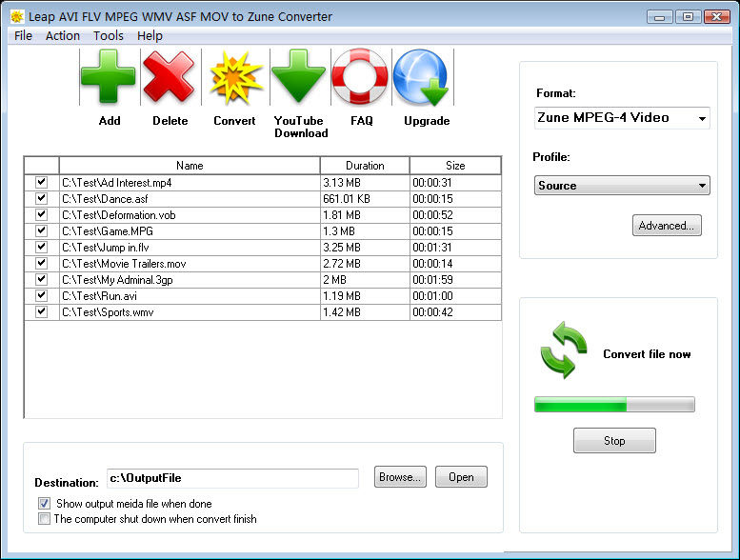The image size is (740, 560).
Task: Select row C:\Test\Game.MPG
Action: click(263, 231)
